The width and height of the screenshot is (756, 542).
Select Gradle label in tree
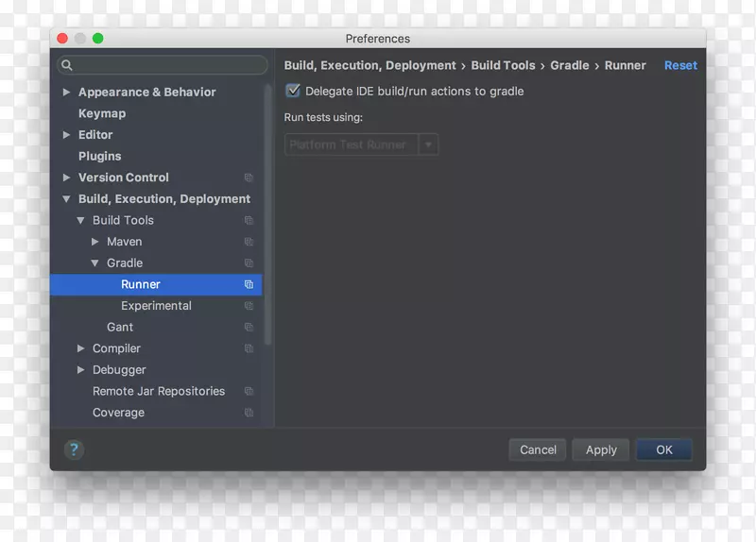point(125,263)
